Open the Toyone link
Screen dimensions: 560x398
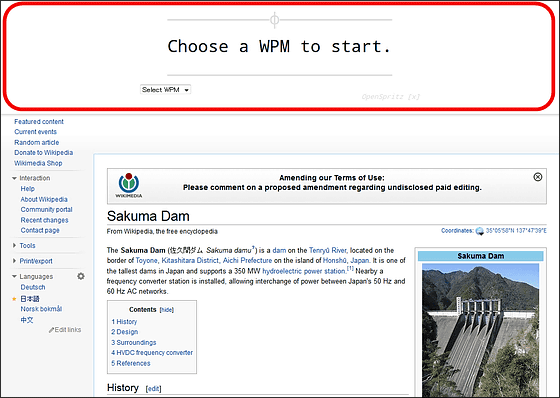(147, 260)
